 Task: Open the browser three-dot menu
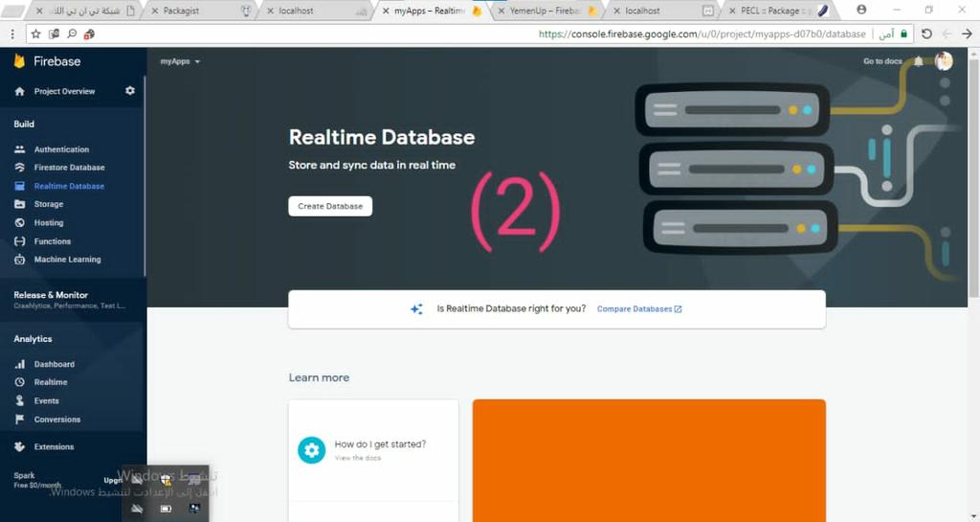(x=11, y=34)
